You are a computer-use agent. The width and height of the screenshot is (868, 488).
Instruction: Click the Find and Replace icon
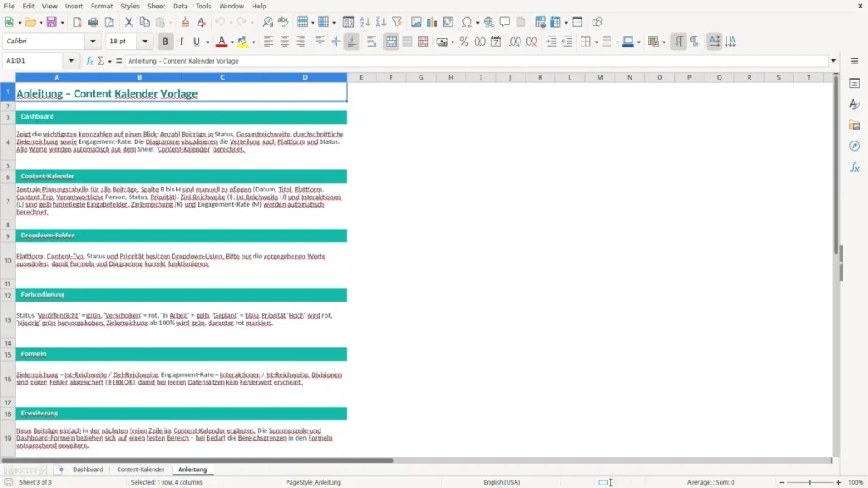point(267,22)
